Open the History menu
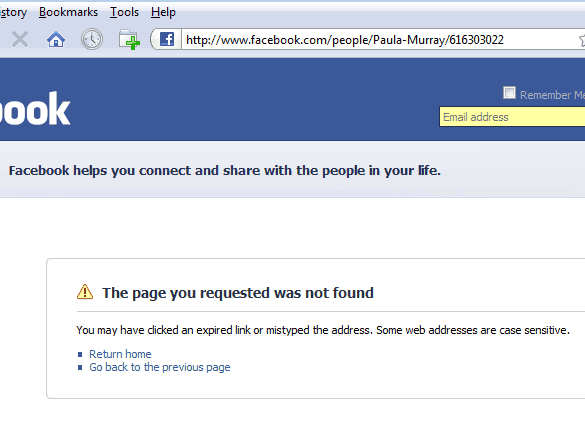The width and height of the screenshot is (585, 427). [13, 12]
